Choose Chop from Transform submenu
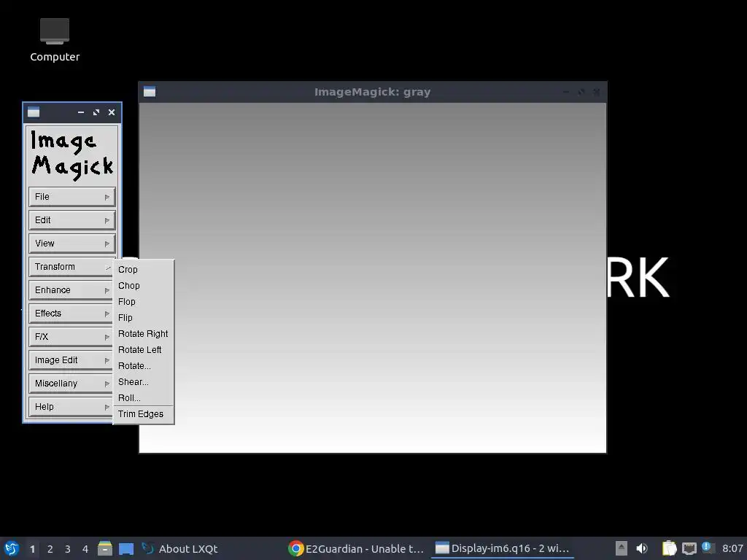Image resolution: width=747 pixels, height=560 pixels. tap(144, 286)
